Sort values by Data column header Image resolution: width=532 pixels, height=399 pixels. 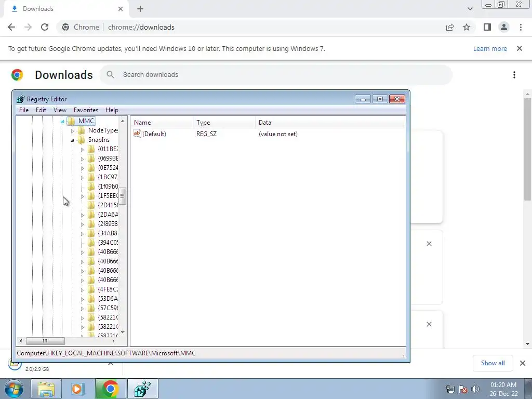330,123
